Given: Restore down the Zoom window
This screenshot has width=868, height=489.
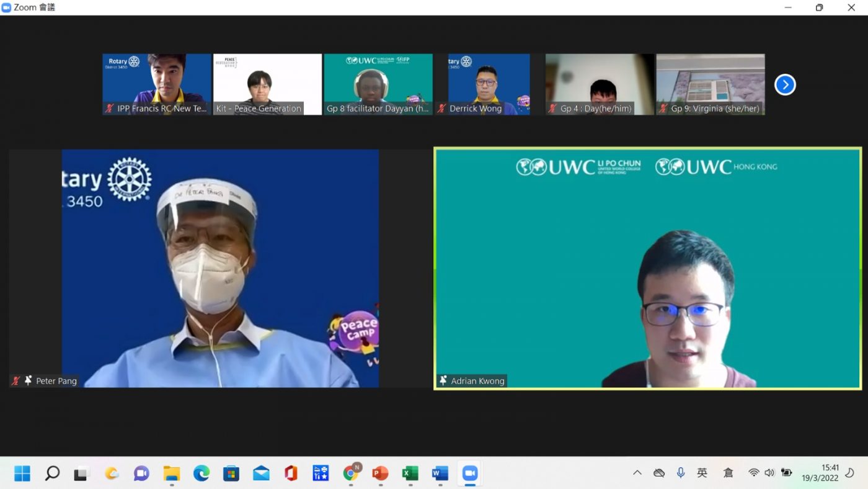Looking at the screenshot, I should click(820, 7).
